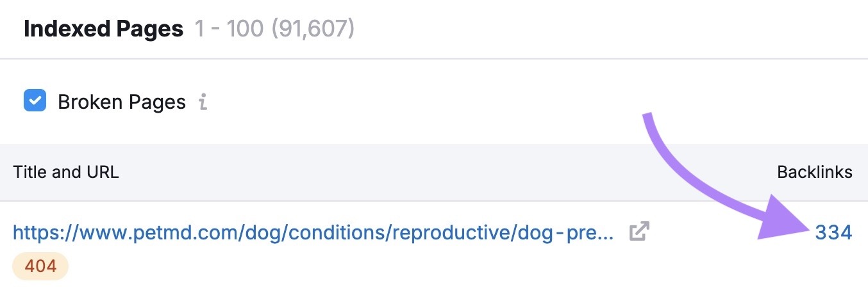Image resolution: width=868 pixels, height=297 pixels.
Task: Open petmd URL via external link icon
Action: pos(638,232)
